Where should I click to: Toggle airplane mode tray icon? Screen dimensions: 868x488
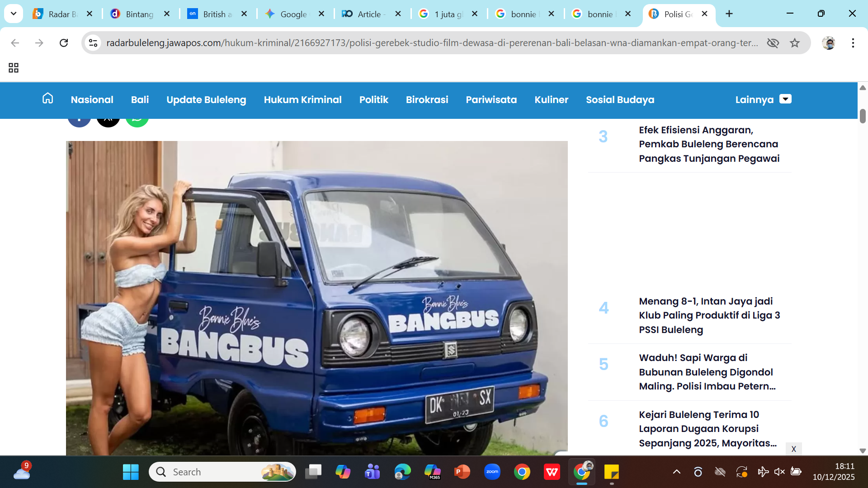[x=763, y=472]
